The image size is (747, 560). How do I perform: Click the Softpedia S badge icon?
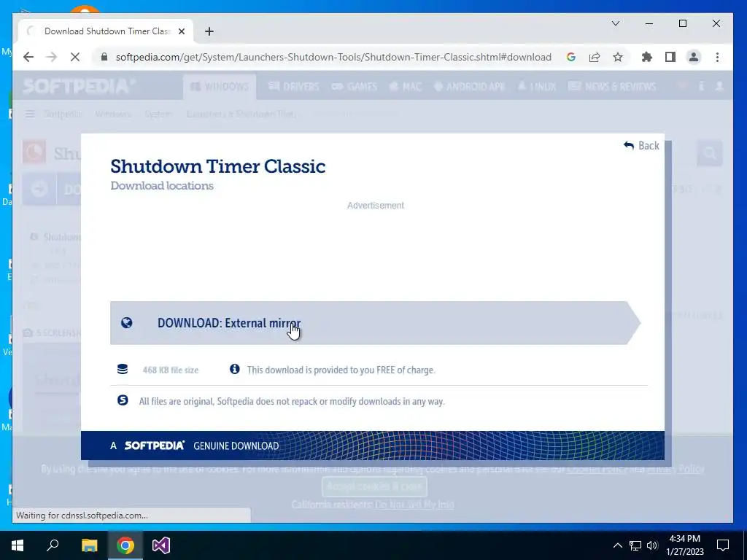pos(123,400)
